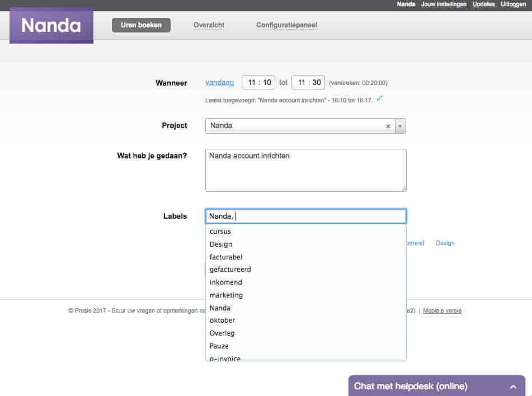This screenshot has width=532, height=396.
Task: Click Uitloggen to sign out
Action: [514, 4]
